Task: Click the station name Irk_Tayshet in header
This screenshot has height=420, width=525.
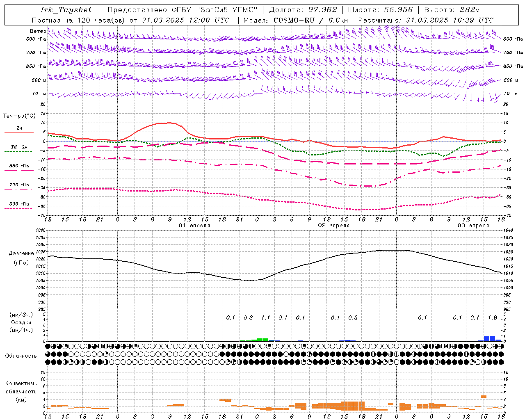Action: pyautogui.click(x=66, y=10)
